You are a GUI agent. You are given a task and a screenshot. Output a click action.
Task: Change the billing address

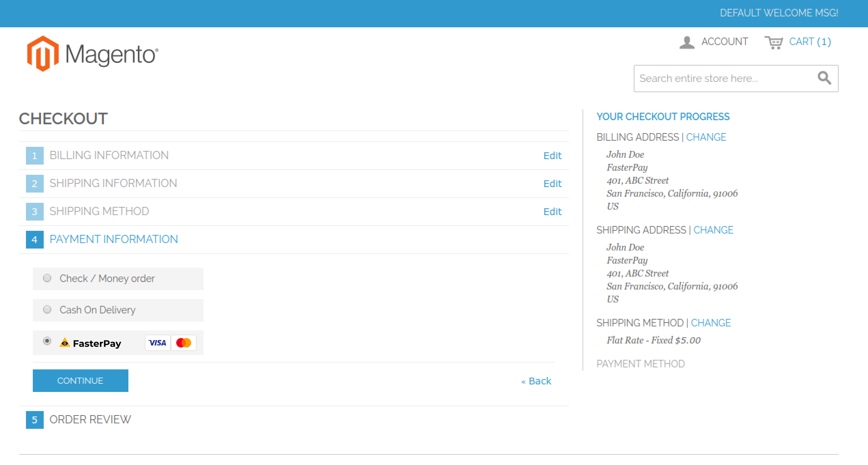706,137
